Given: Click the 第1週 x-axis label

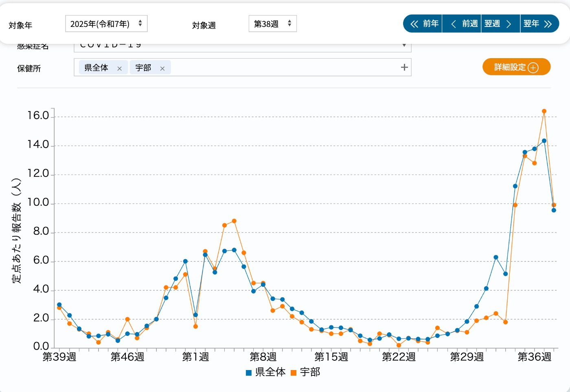Looking at the screenshot, I should point(195,357).
